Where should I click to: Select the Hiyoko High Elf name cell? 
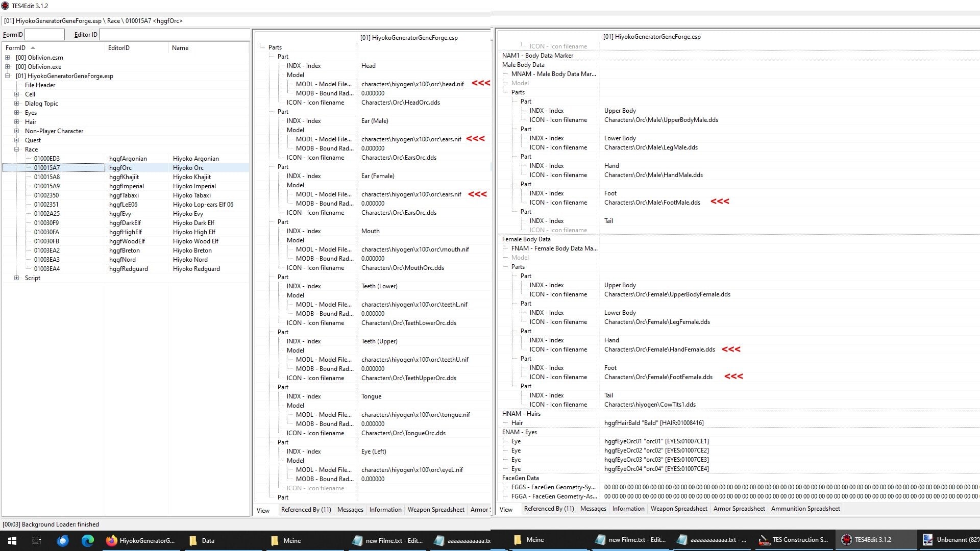[x=194, y=232]
